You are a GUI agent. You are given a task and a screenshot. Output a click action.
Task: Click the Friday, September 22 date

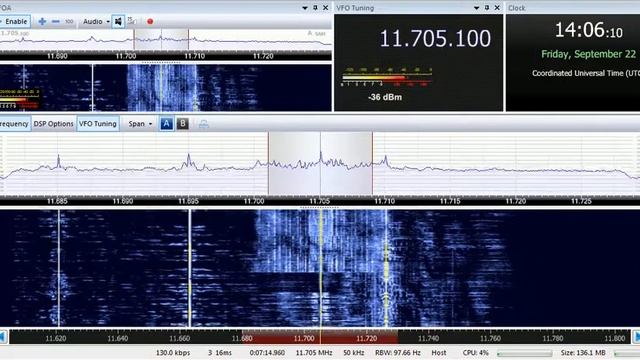589,54
